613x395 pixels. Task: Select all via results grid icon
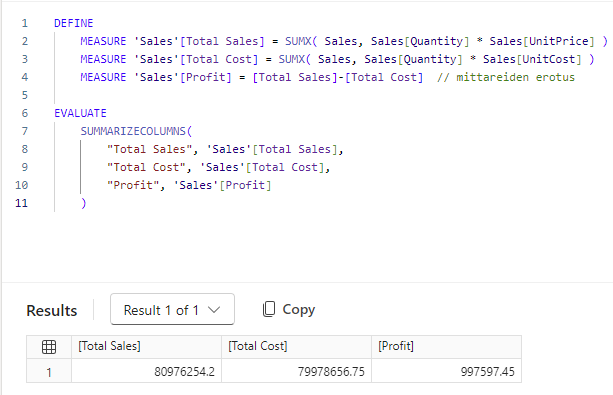[x=49, y=347]
